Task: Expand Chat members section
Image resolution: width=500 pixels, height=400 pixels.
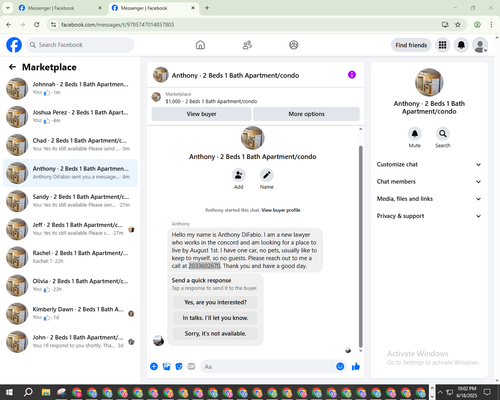Action: 429,182
